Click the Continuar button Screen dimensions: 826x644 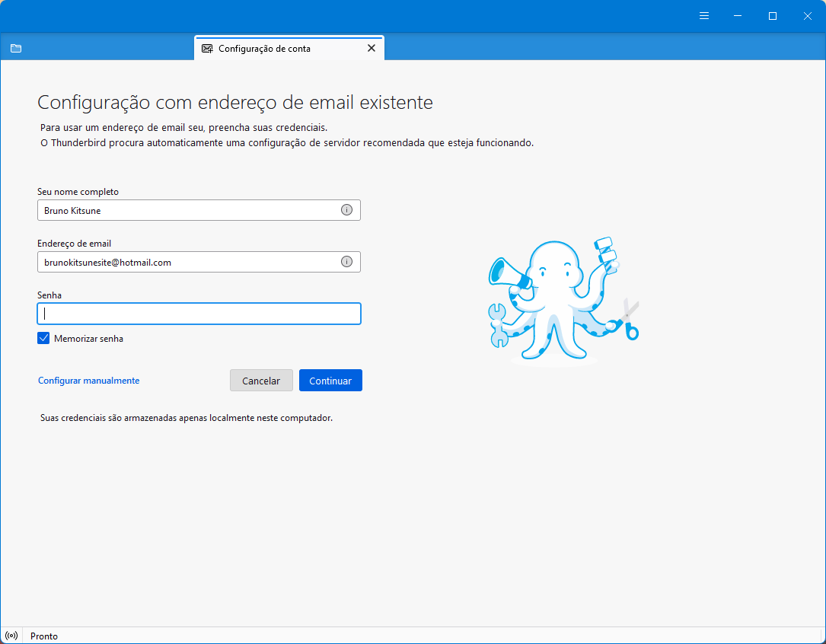coord(330,380)
